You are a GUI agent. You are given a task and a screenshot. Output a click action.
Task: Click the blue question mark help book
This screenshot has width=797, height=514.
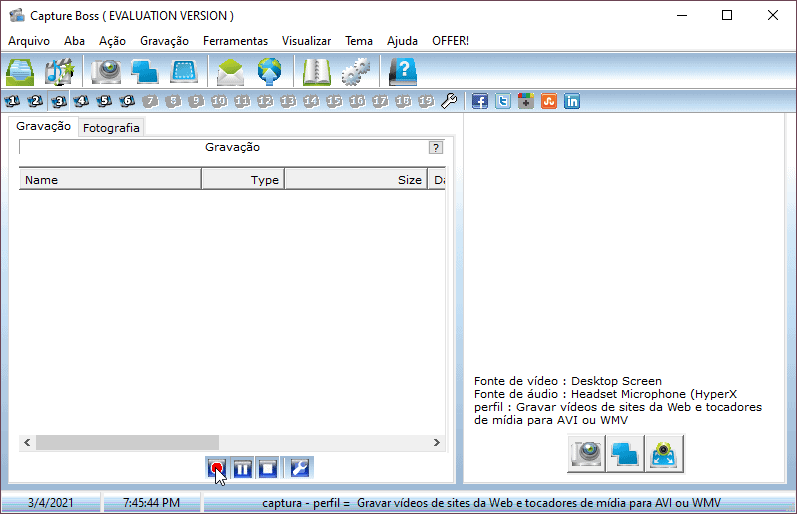tap(403, 72)
